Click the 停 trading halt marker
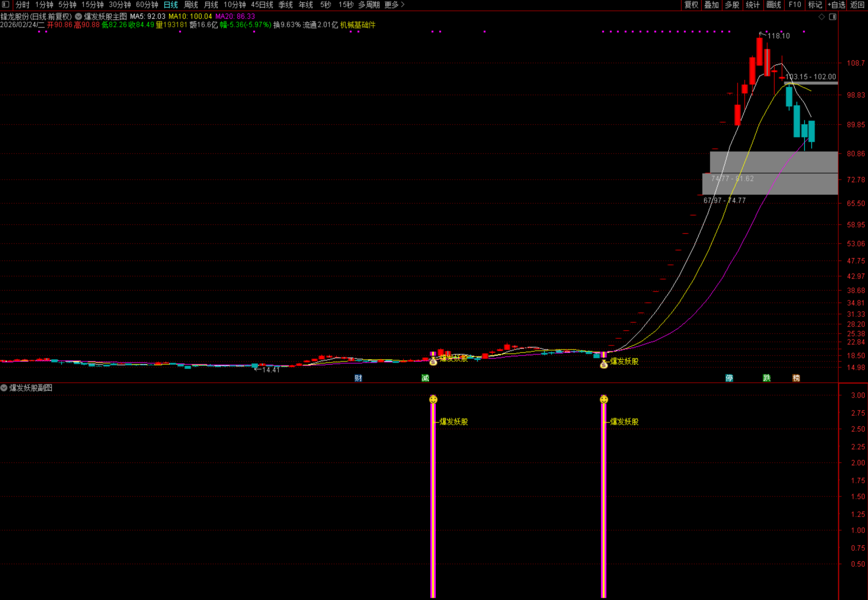This screenshot has width=868, height=600. [x=729, y=378]
